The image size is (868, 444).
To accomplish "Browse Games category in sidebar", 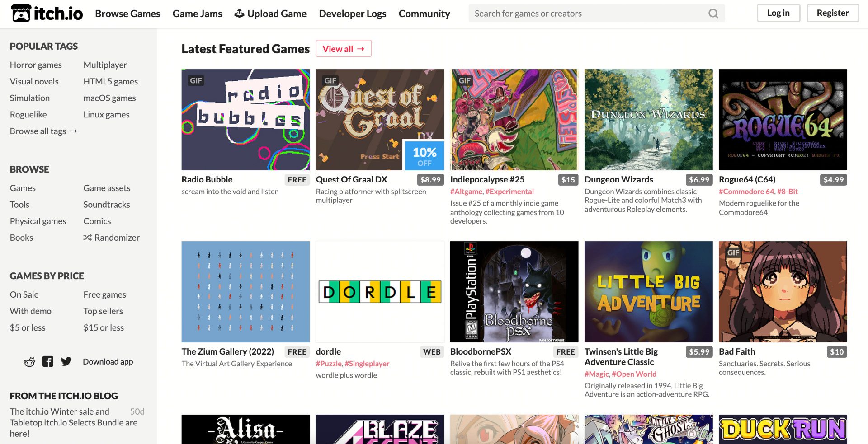I will tap(23, 188).
